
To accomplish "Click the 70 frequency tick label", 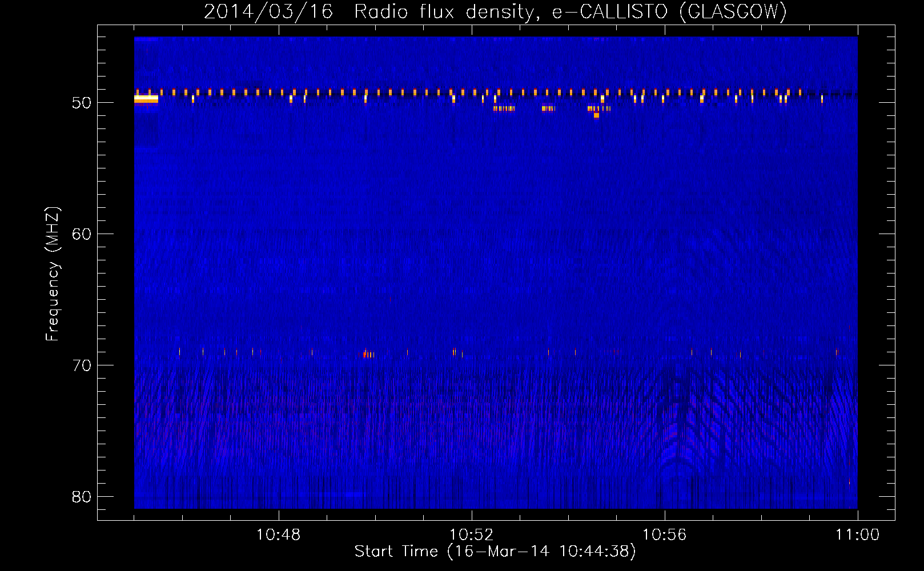I will click(x=82, y=365).
